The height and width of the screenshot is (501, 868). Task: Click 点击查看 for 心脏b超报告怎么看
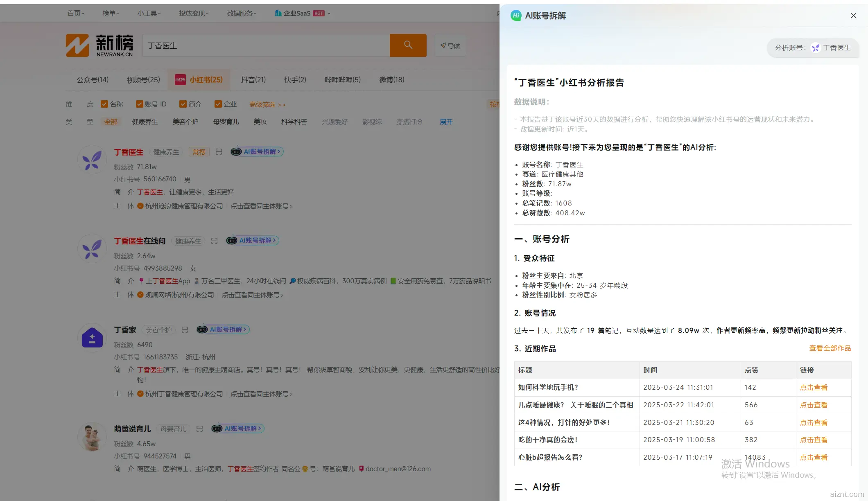(814, 458)
